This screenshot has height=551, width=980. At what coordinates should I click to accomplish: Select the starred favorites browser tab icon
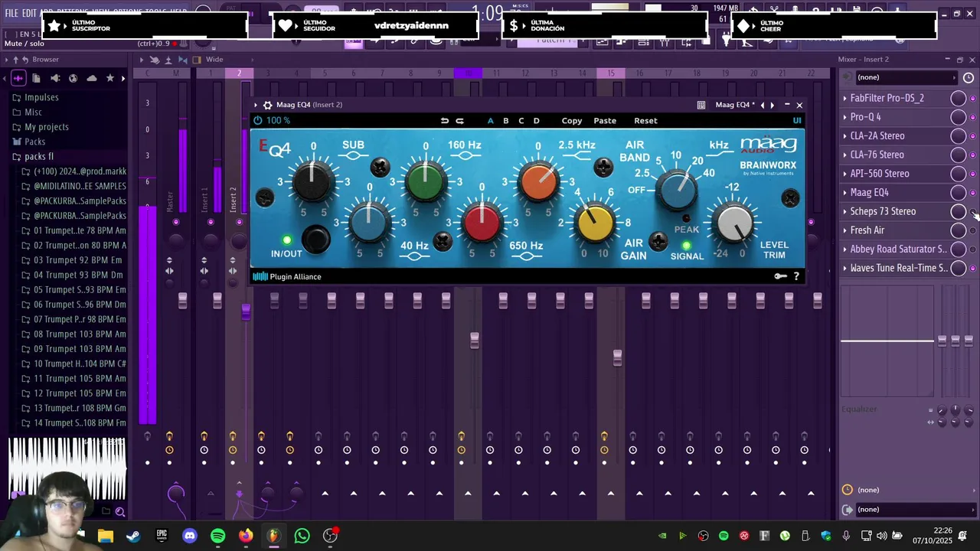click(109, 78)
